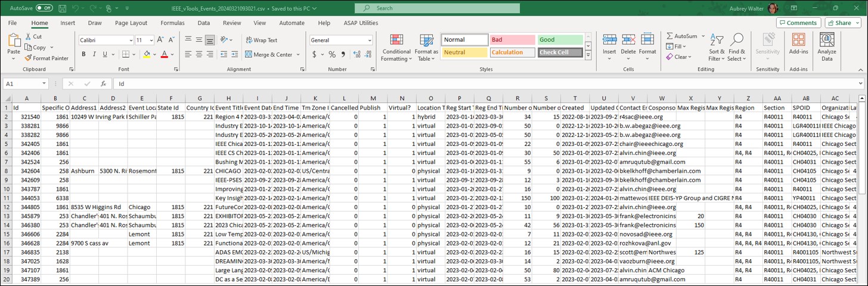Click the Copy icon in Clipboard
868x286 pixels.
29,48
